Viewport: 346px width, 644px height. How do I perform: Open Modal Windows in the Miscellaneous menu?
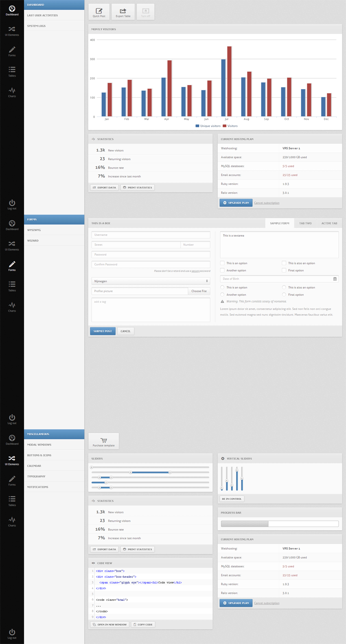pyautogui.click(x=39, y=445)
